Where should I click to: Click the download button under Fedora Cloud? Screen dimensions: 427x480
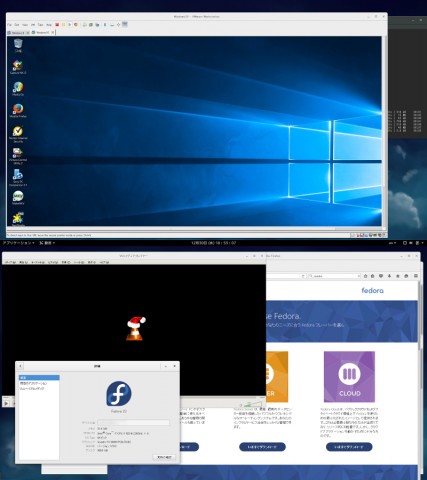(349, 447)
